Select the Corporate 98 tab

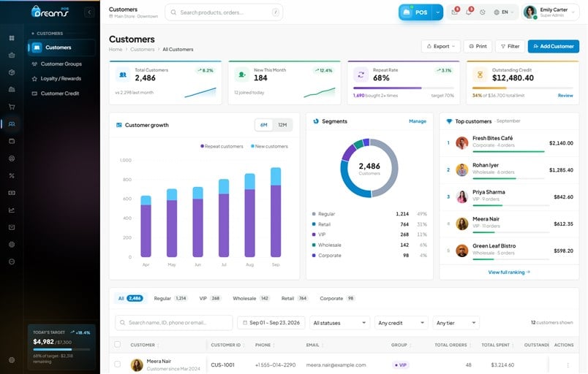click(x=337, y=298)
